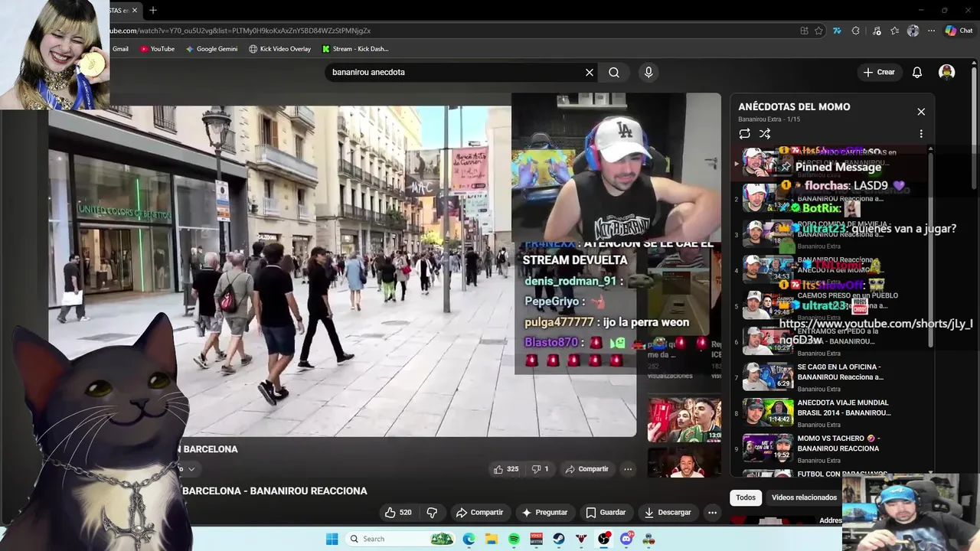980x551 pixels.
Task: Open more actions menu next to Descargar
Action: point(712,512)
